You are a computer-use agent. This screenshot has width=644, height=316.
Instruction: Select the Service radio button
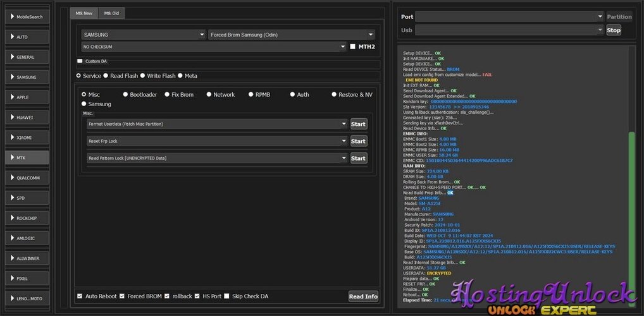[x=78, y=76]
